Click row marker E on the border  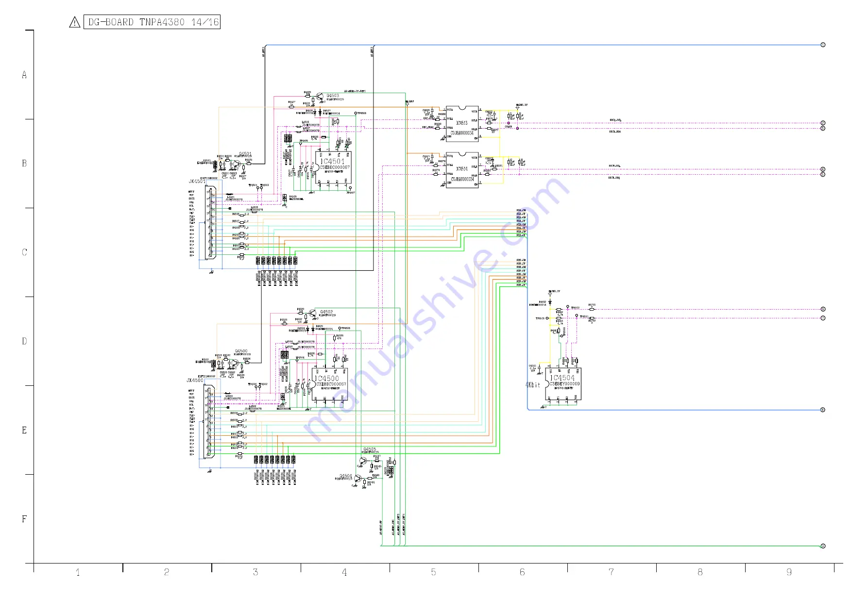[x=24, y=430]
